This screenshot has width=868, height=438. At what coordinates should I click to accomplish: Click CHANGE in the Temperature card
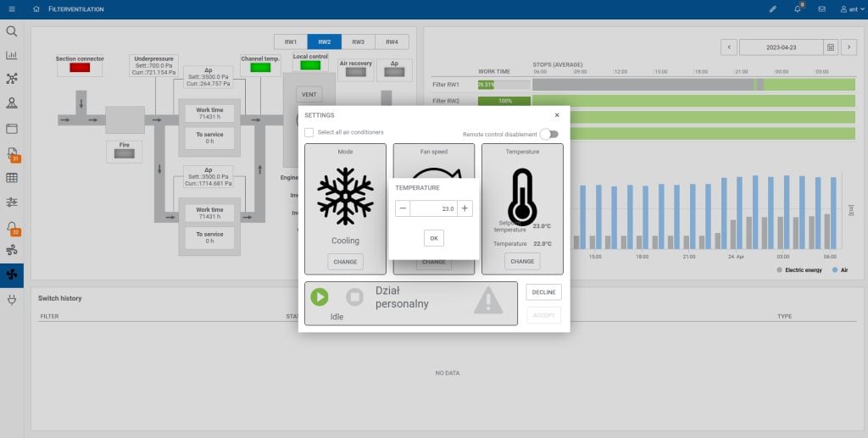click(x=522, y=262)
